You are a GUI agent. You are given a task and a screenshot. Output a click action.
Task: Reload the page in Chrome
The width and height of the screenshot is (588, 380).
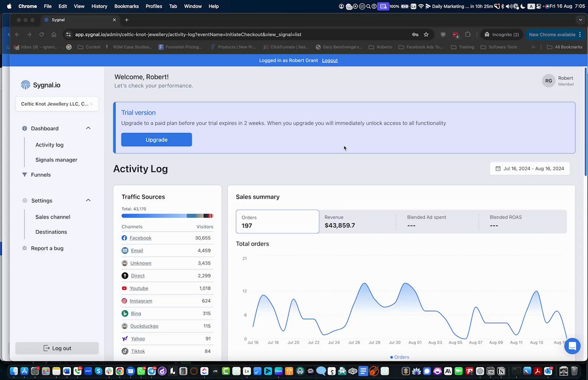click(42, 34)
